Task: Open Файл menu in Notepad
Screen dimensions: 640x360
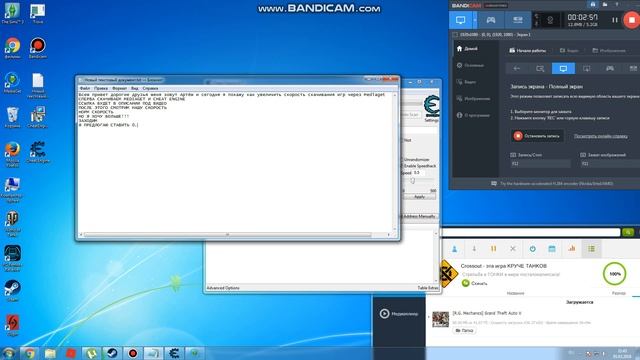Action: 85,88
